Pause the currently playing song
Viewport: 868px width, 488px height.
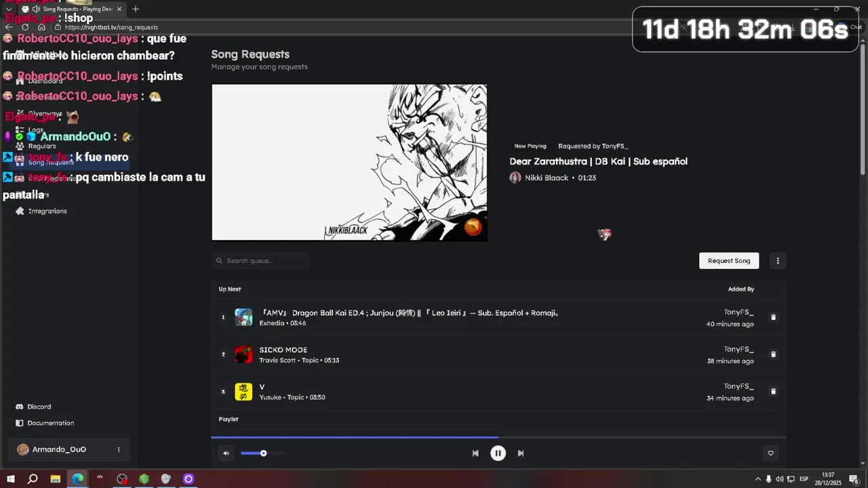tap(498, 453)
